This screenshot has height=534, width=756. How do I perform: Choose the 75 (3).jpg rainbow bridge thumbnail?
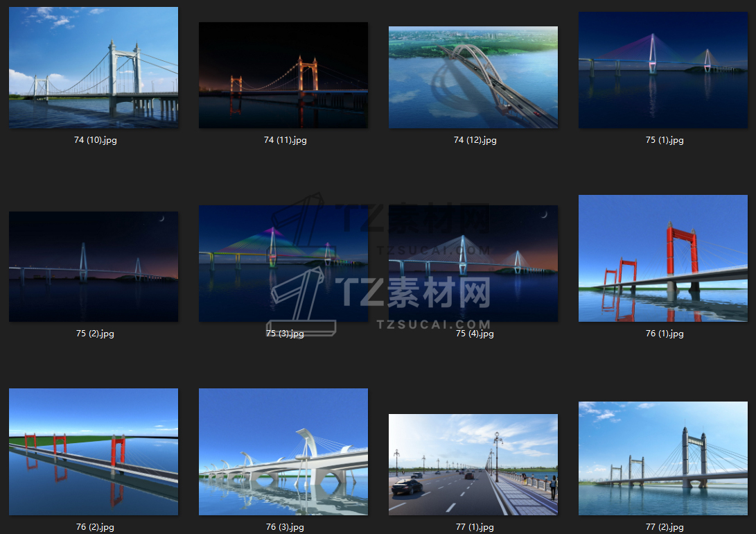tap(283, 264)
